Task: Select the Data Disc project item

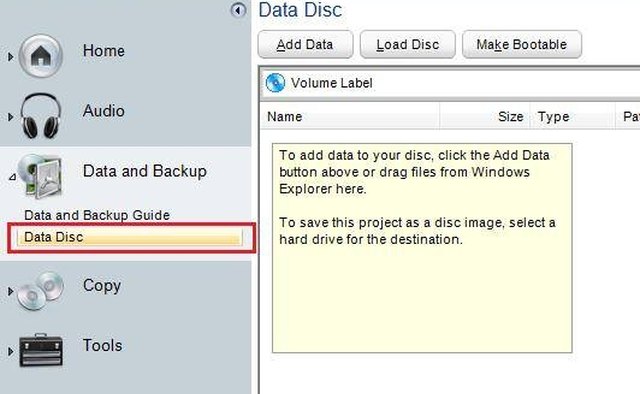Action: (x=129, y=237)
